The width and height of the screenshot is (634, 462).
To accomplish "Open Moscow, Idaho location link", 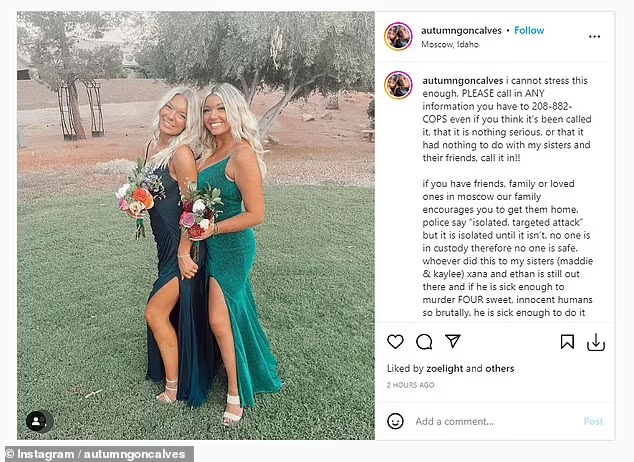I will (x=450, y=44).
